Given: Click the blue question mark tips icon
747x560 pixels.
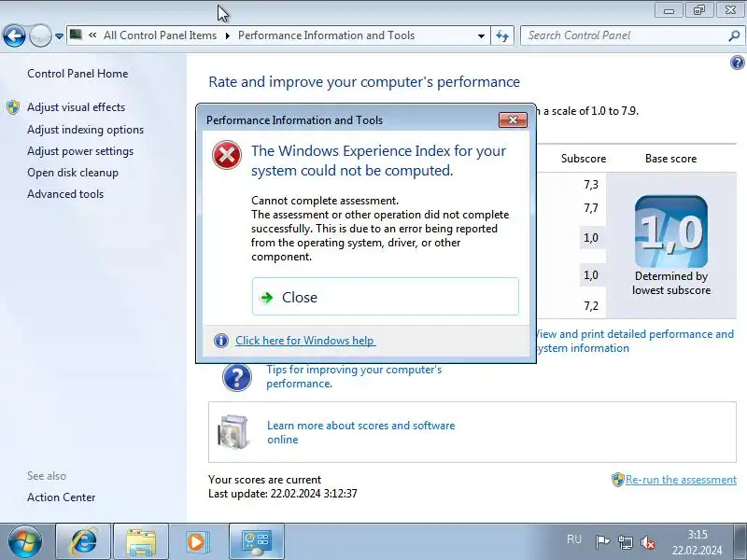Looking at the screenshot, I should (x=237, y=377).
